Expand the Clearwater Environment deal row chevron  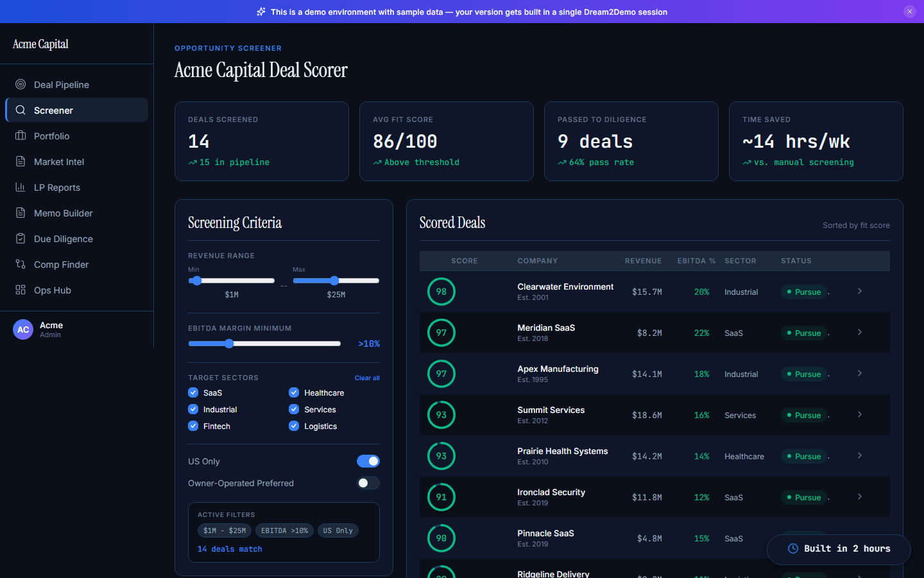pyautogui.click(x=860, y=292)
